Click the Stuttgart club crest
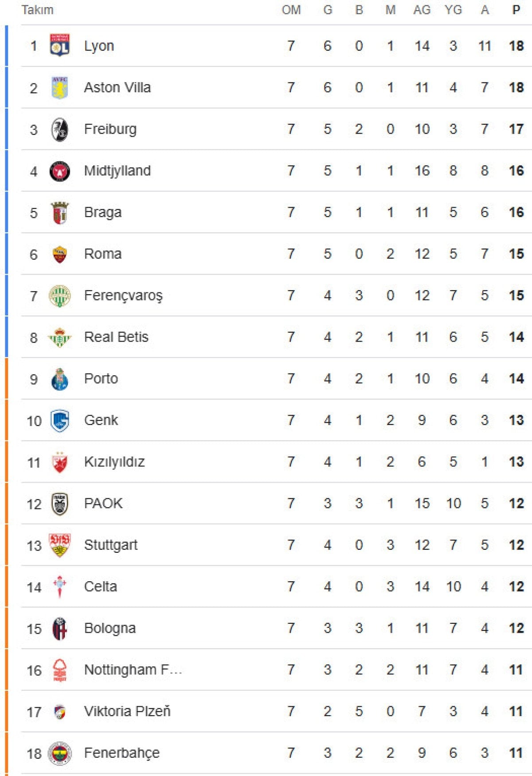532x776 pixels. click(59, 545)
